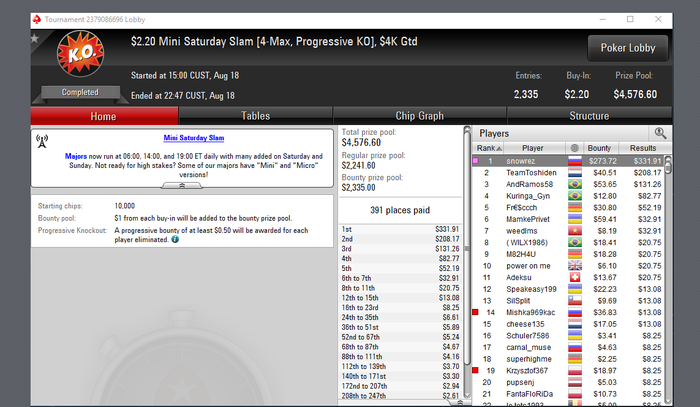700x407 pixels.
Task: Expand the prize payouts list arrow
Action: (x=460, y=402)
